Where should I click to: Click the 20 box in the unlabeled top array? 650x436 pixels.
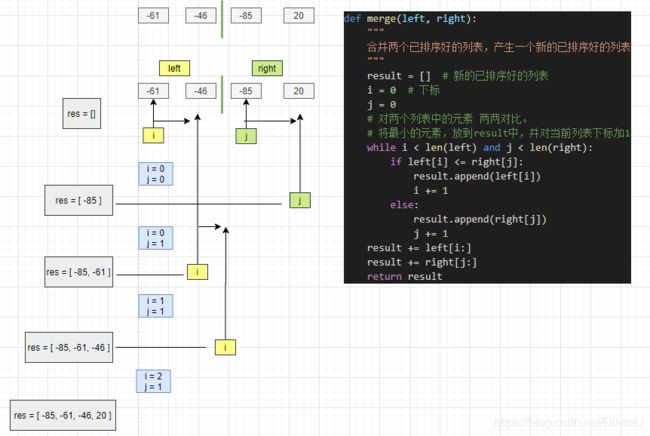click(x=298, y=16)
